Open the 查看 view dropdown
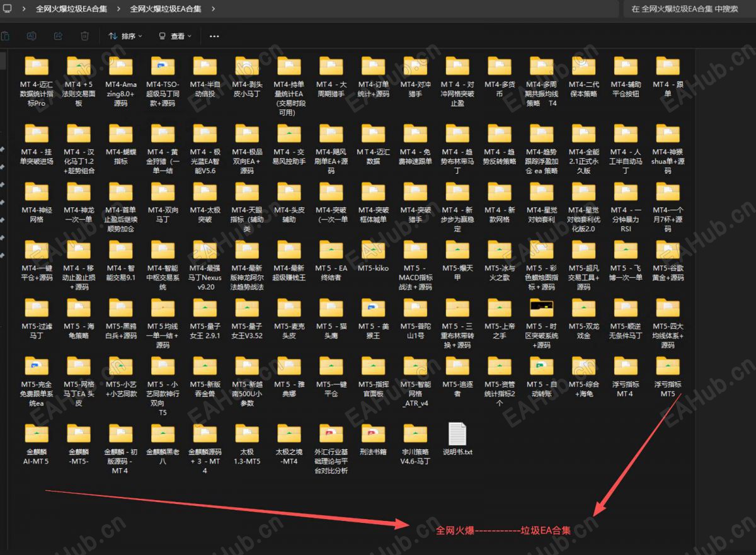 (175, 37)
